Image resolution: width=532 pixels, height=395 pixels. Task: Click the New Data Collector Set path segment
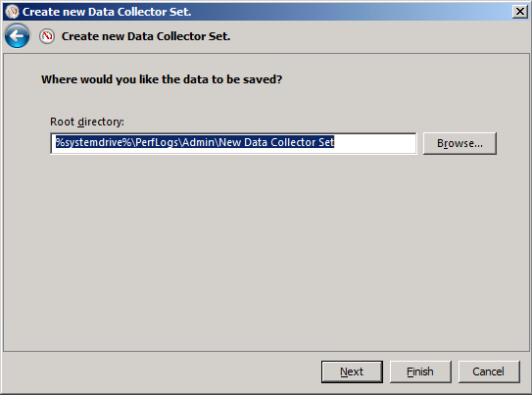click(x=276, y=142)
